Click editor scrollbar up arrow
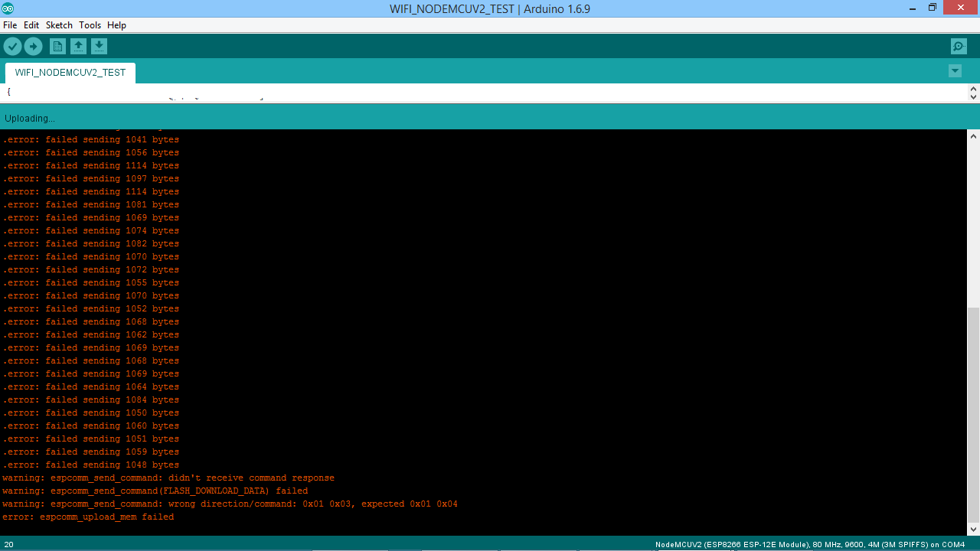The width and height of the screenshot is (980, 551). (x=973, y=89)
